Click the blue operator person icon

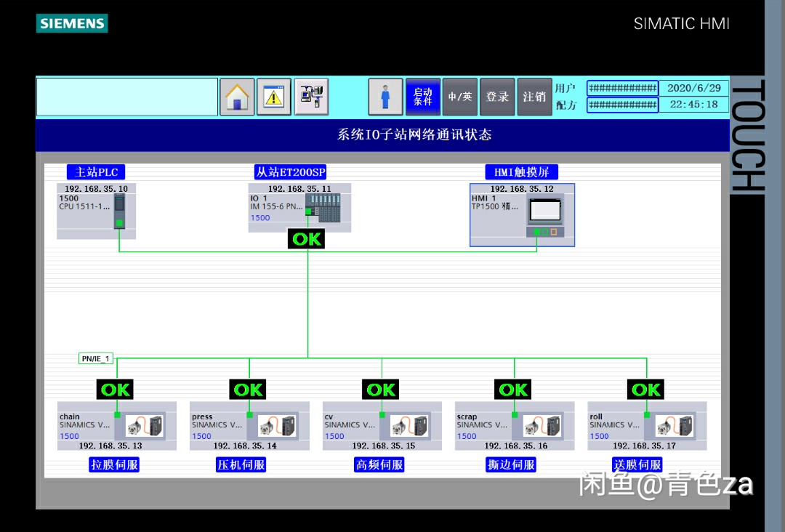click(385, 97)
